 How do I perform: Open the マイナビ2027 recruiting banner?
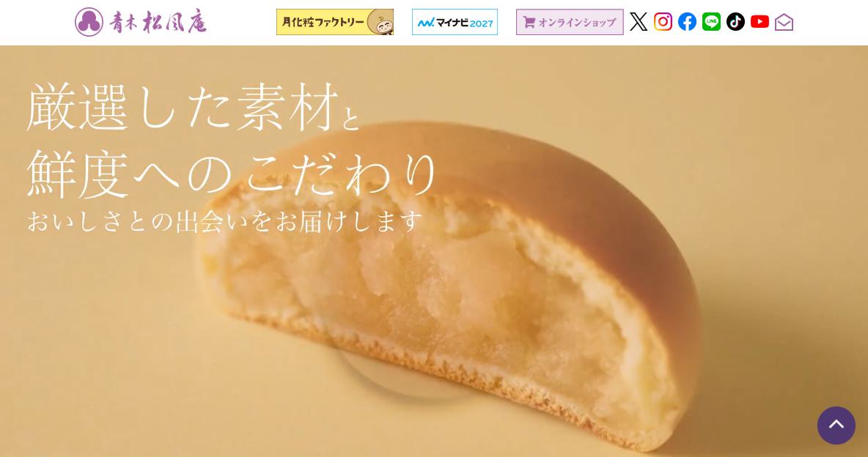tap(455, 22)
